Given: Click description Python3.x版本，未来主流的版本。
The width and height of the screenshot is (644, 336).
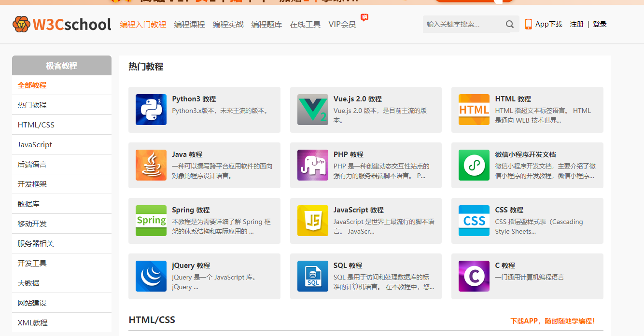Looking at the screenshot, I should 221,111.
